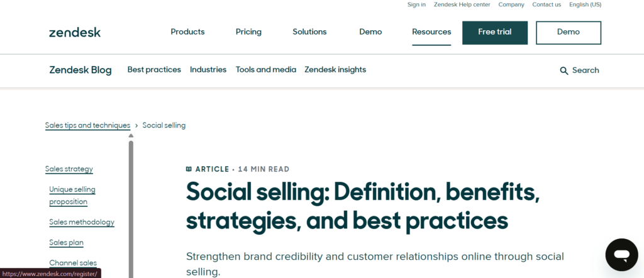The width and height of the screenshot is (644, 278).
Task: Click the Sign in link
Action: (416, 4)
